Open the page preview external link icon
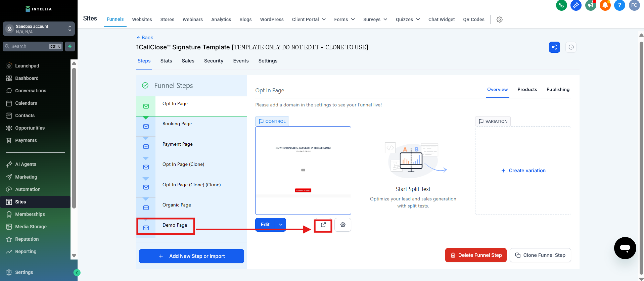This screenshot has width=644, height=281. [323, 225]
